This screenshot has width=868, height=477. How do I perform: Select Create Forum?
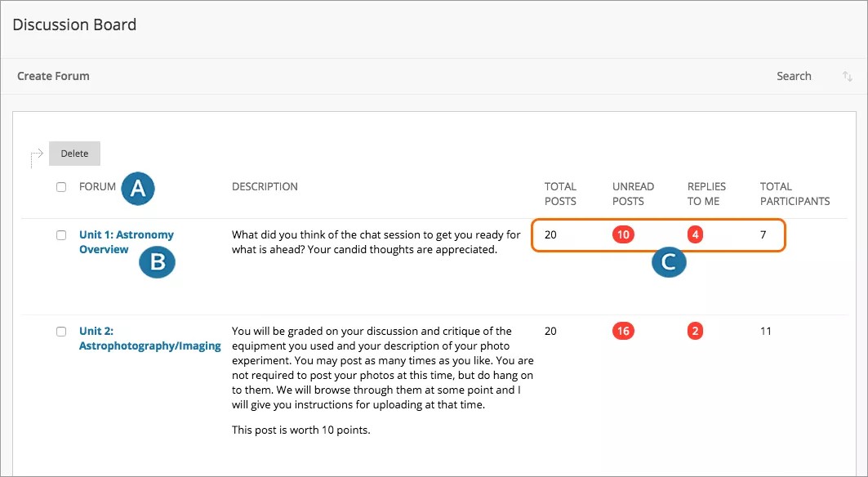tap(53, 75)
